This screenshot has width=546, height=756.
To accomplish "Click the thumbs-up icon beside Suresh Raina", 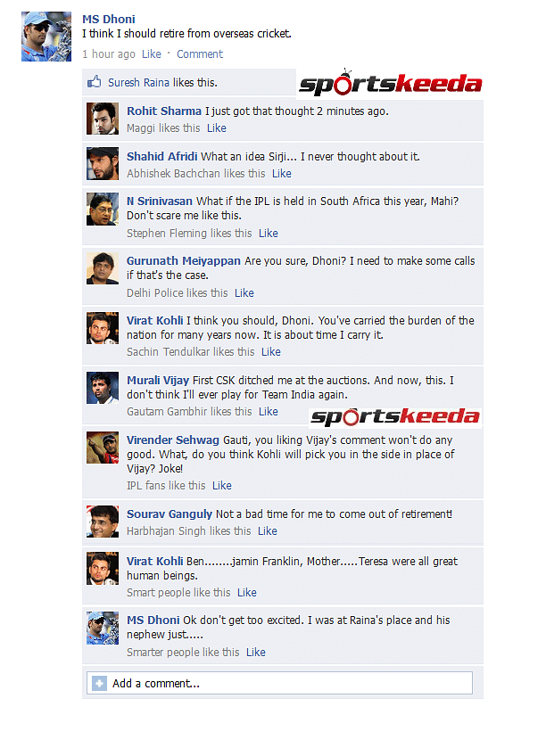I will [94, 82].
